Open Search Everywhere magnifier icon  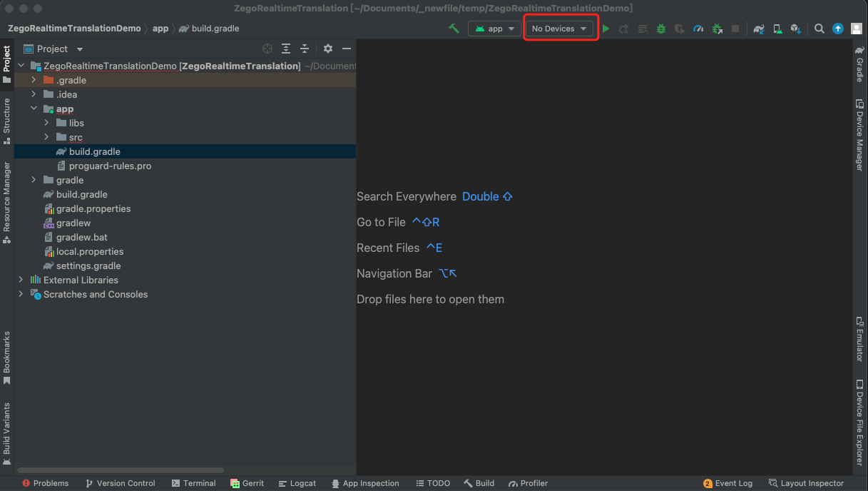coord(820,29)
